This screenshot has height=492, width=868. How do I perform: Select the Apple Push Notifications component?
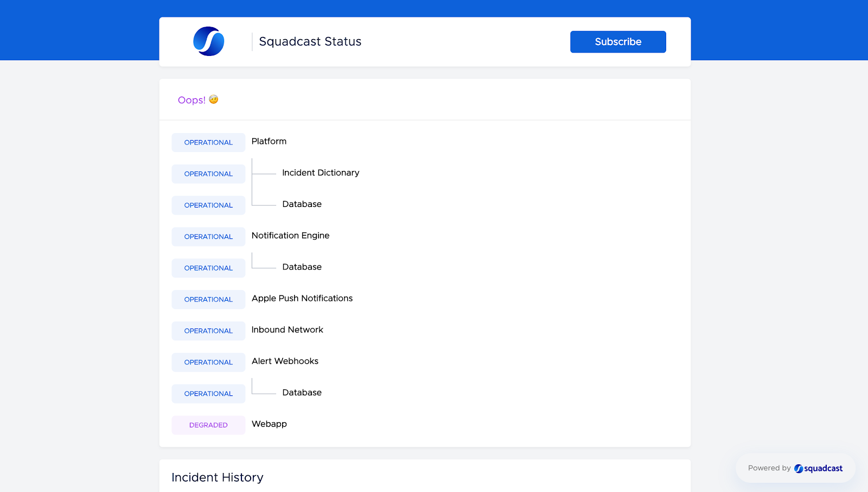click(x=302, y=299)
